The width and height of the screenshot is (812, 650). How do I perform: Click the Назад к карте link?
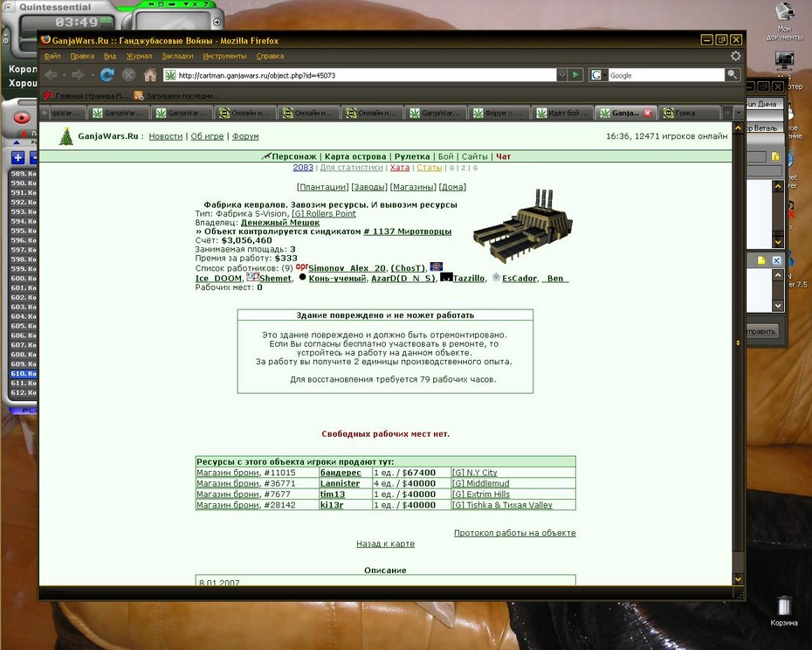click(x=385, y=543)
